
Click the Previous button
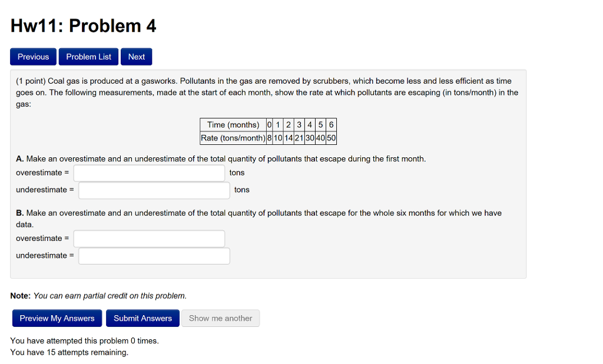pos(33,57)
